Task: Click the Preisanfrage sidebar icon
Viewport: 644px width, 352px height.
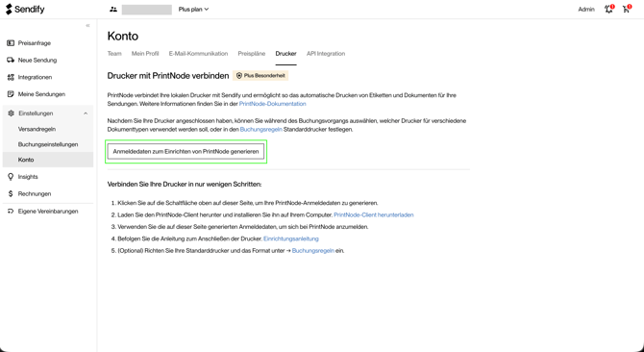Action: pyautogui.click(x=11, y=43)
